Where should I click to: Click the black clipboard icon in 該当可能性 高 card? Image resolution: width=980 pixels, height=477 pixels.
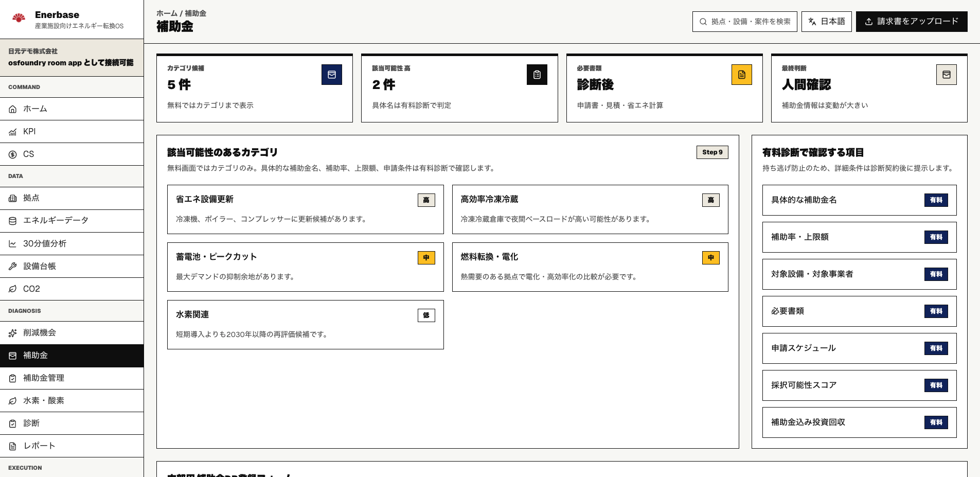click(537, 75)
